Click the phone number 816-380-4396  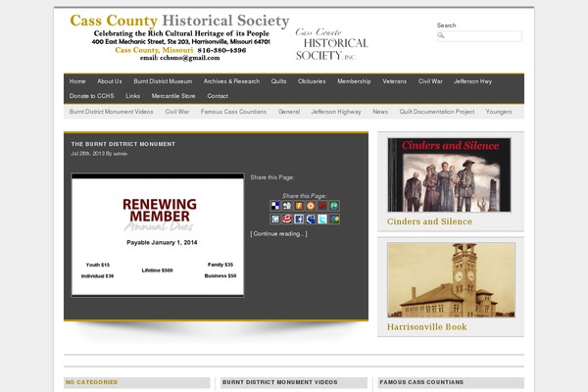[221, 50]
